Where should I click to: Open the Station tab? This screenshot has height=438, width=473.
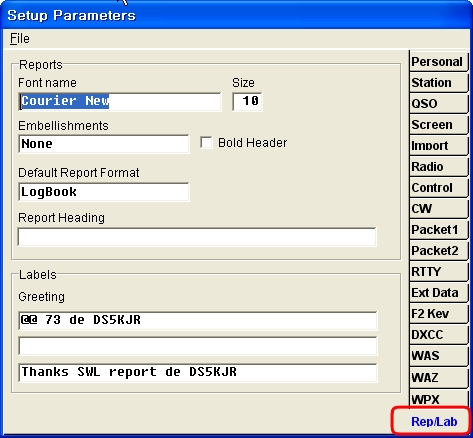click(x=439, y=83)
